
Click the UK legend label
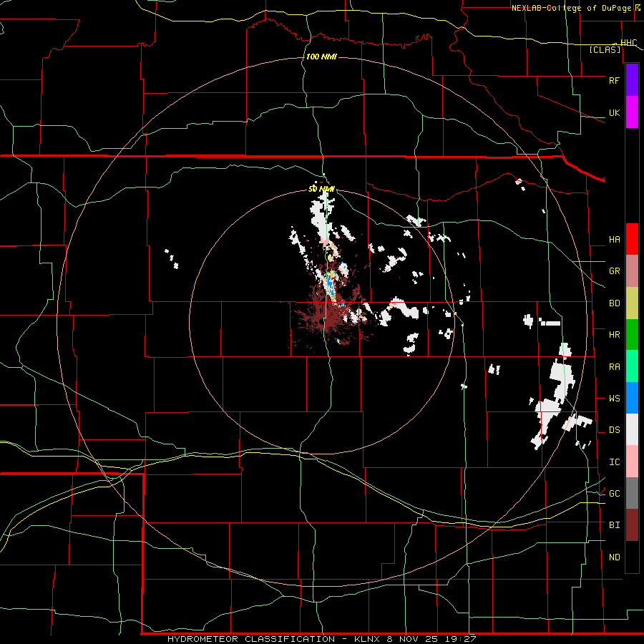[614, 112]
